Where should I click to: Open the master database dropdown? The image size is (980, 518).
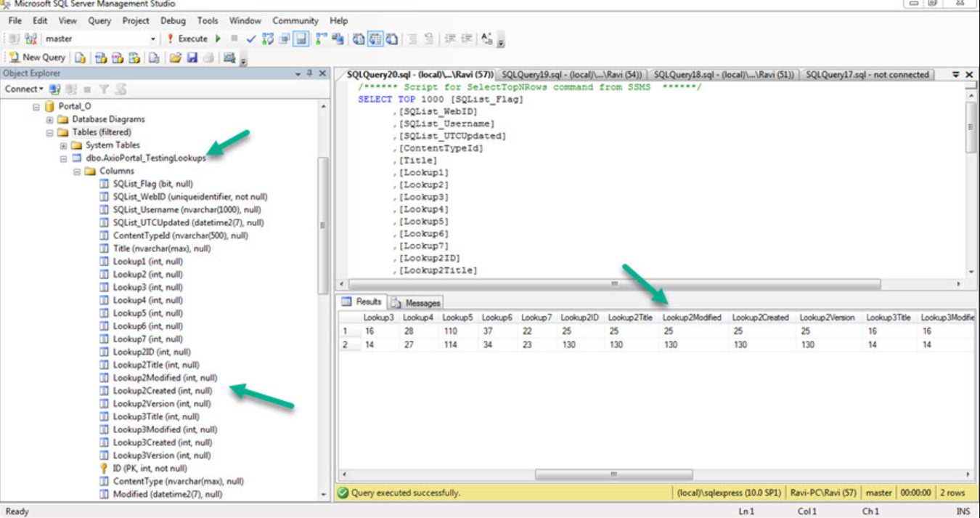(153, 39)
